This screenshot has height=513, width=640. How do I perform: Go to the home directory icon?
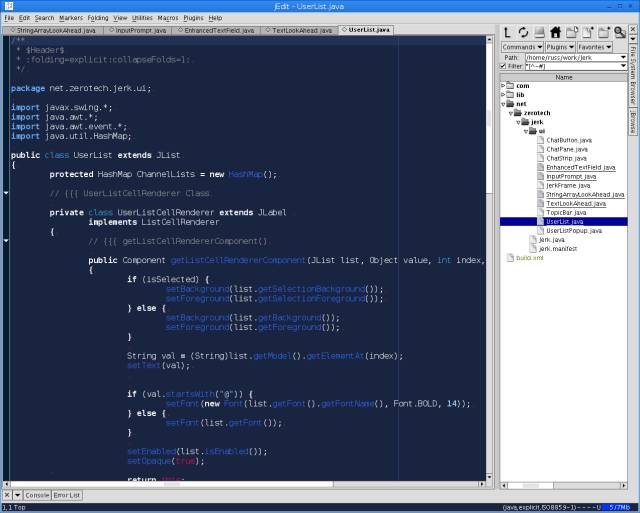pyautogui.click(x=556, y=32)
